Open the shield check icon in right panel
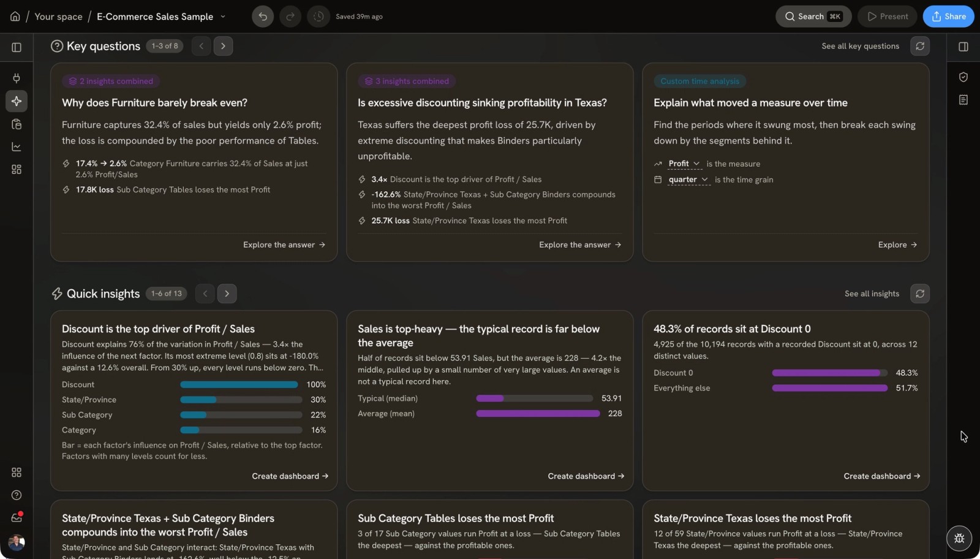 [963, 77]
